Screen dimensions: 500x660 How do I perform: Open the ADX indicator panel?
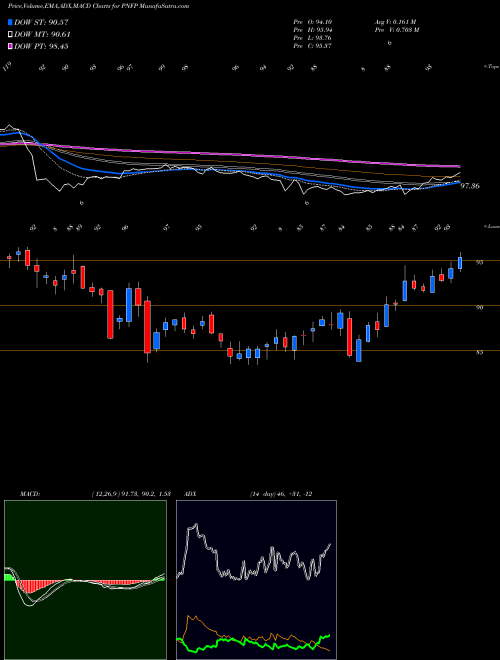click(x=256, y=580)
